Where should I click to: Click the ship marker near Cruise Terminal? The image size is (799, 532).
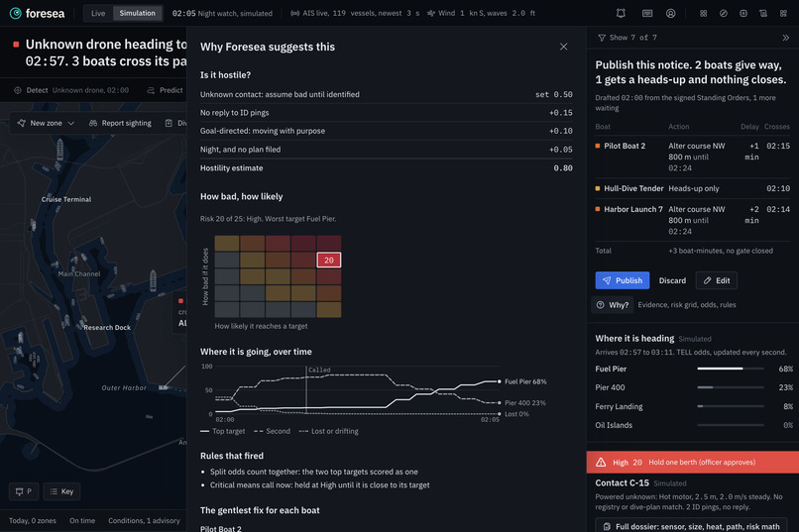click(60, 150)
